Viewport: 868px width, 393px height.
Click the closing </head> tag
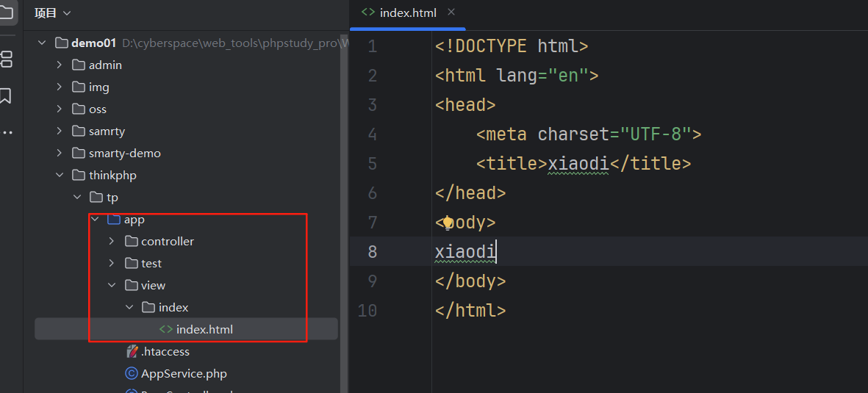[470, 193]
